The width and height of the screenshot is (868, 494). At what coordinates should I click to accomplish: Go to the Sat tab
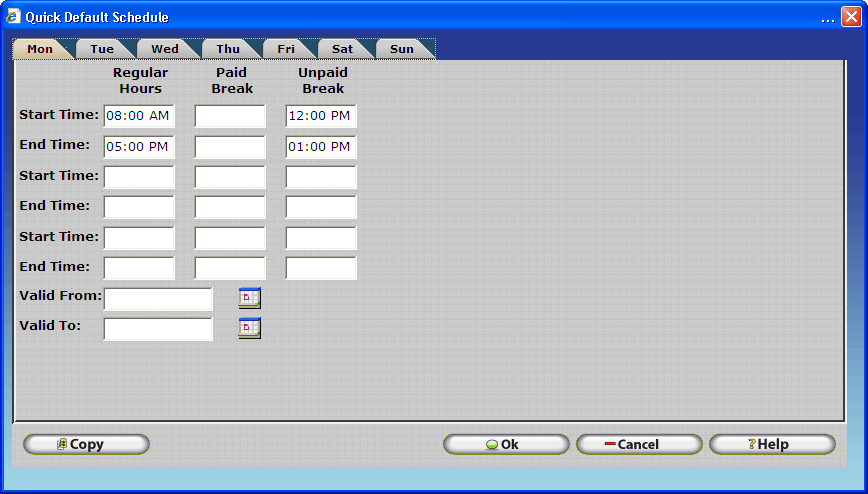point(342,49)
